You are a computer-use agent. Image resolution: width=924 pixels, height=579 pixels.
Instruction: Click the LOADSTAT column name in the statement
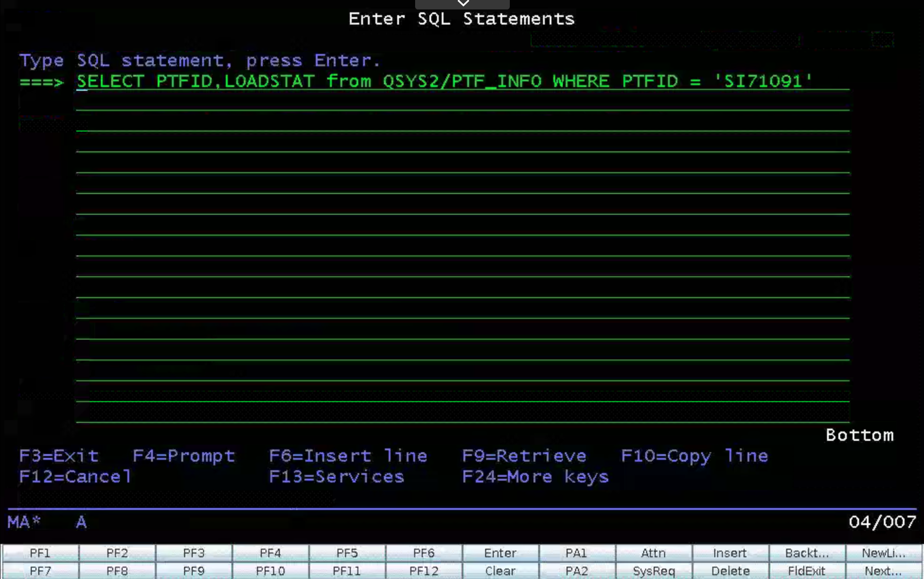click(x=269, y=81)
